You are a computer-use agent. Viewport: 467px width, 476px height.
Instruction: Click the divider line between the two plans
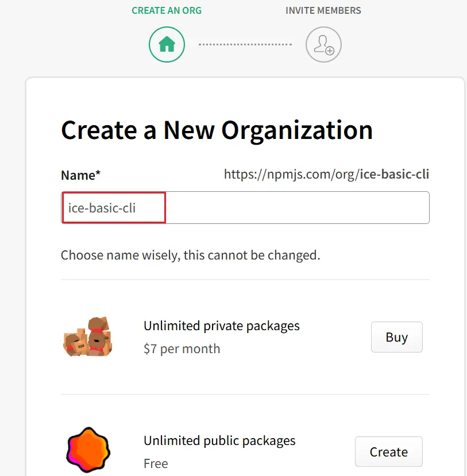pos(245,394)
